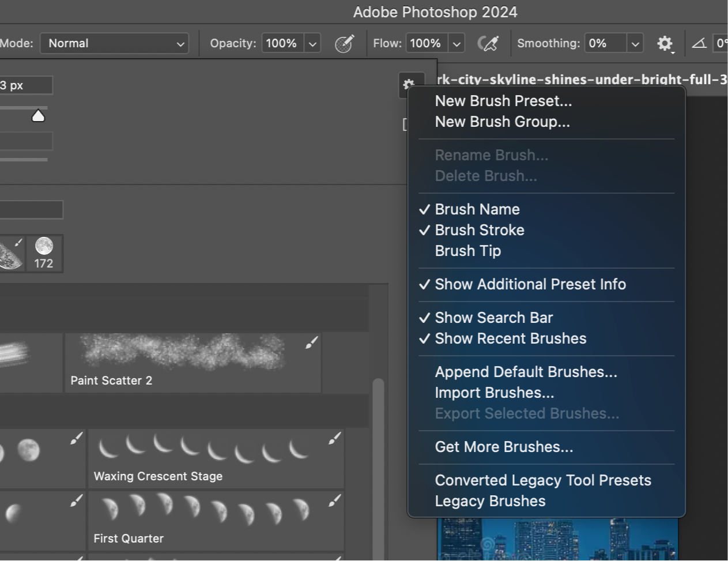The height and width of the screenshot is (561, 728).
Task: Click the Flow 100% input field
Action: 427,43
